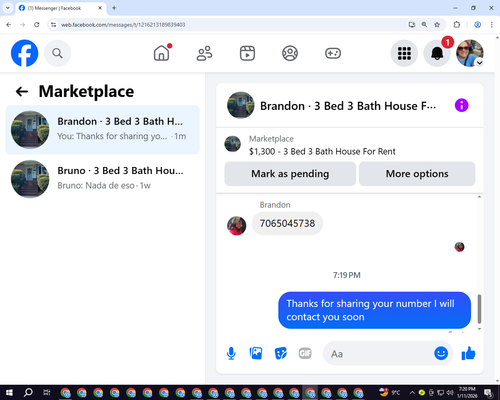Click the seen receipt small avatar

tap(459, 247)
